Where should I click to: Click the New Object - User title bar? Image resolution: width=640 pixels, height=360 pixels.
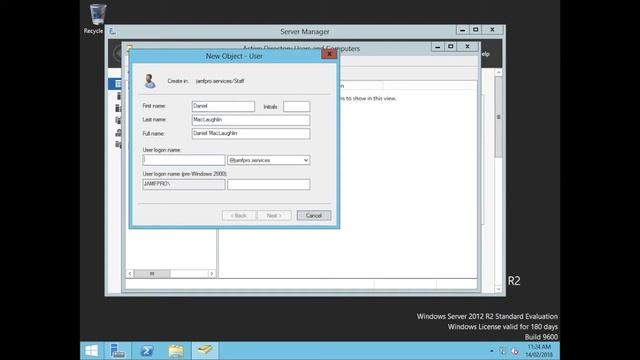pyautogui.click(x=234, y=56)
